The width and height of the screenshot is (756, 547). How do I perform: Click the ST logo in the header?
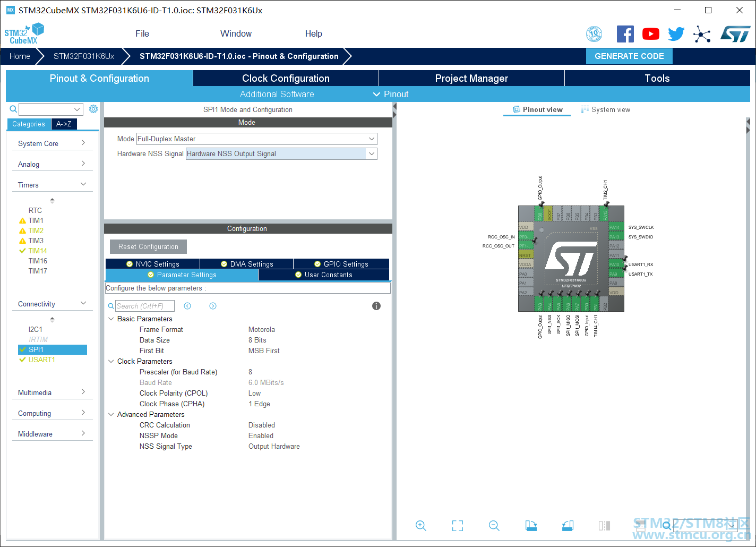tap(735, 34)
